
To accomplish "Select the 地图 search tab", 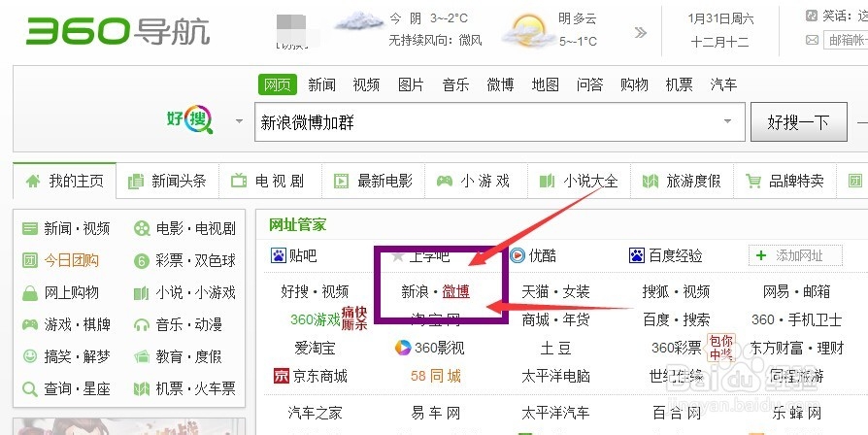I will [x=546, y=84].
